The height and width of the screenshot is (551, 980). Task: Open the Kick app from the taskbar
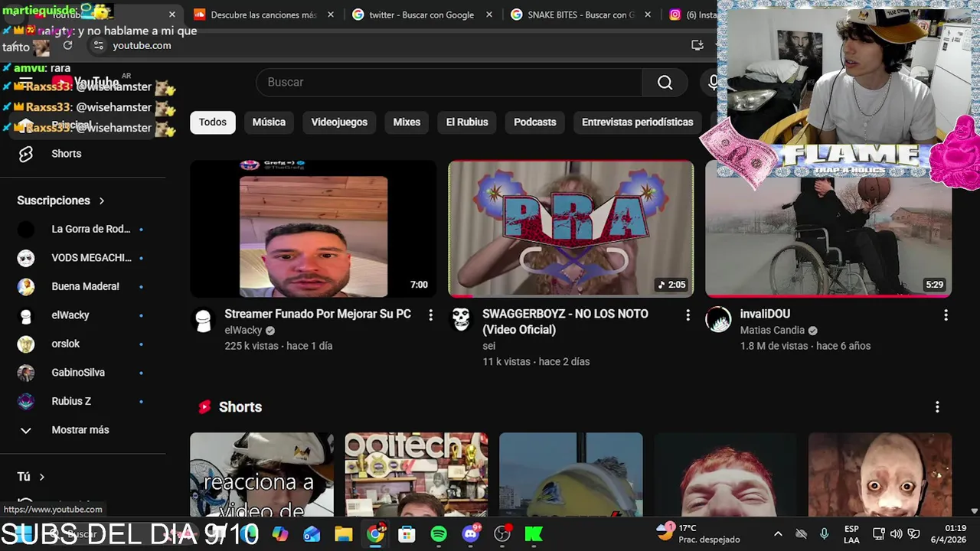click(534, 534)
